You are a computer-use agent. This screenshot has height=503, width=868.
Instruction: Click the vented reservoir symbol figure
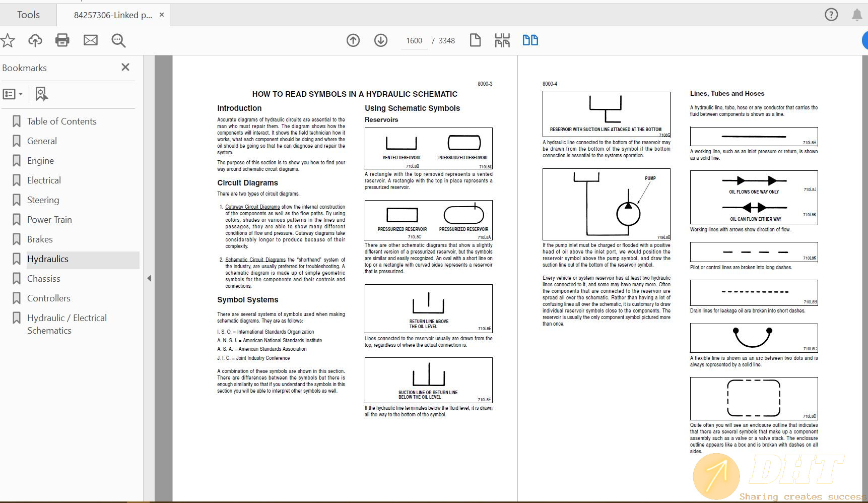point(401,143)
